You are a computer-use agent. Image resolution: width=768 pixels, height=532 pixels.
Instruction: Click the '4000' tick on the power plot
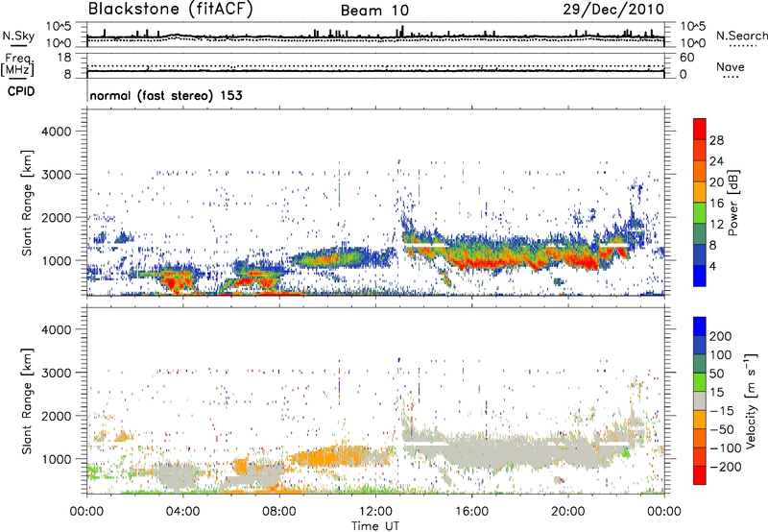pos(57,132)
